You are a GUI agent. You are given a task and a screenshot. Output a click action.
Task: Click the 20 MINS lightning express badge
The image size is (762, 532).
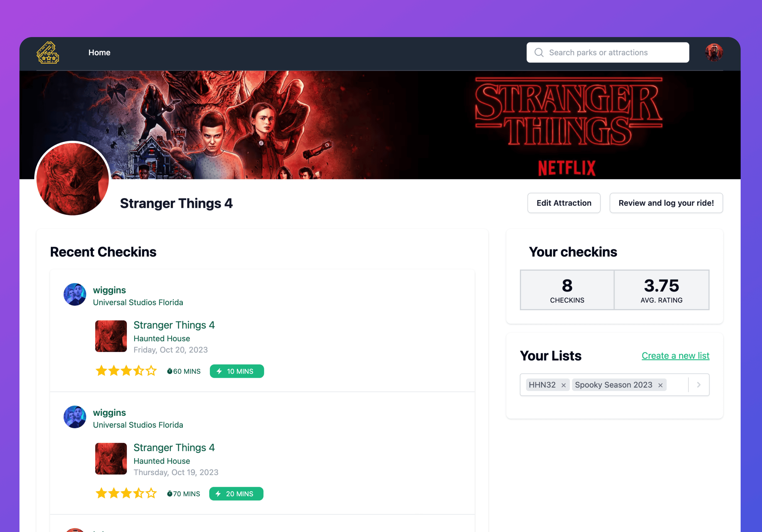[x=236, y=493]
